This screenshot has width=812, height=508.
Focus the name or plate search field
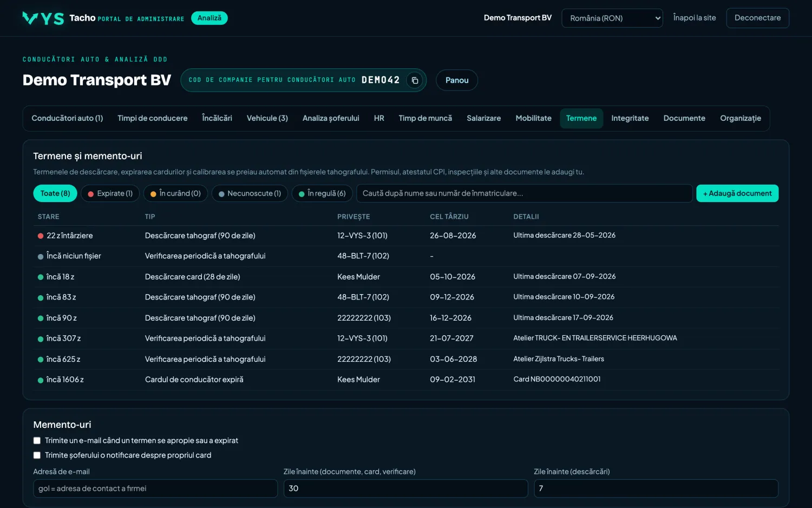coord(525,193)
